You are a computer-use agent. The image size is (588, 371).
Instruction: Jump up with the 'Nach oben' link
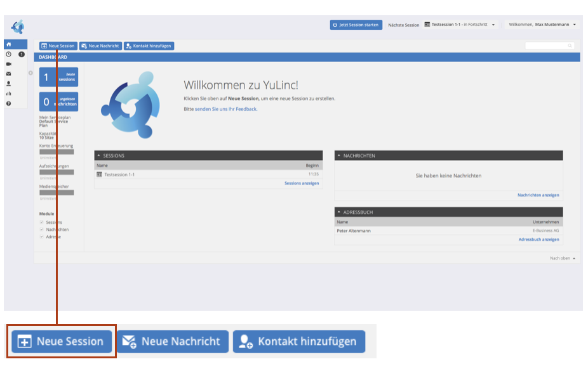[562, 258]
